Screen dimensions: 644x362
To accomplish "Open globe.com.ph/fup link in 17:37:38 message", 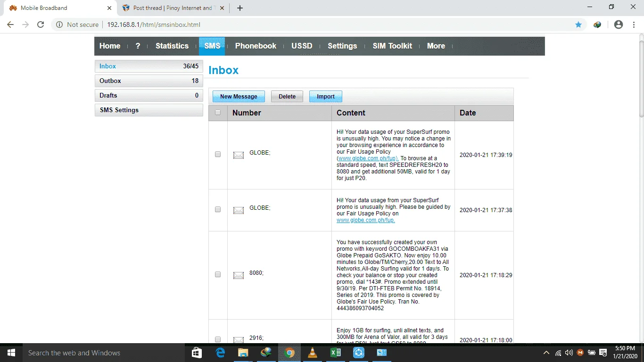I will 366,220.
